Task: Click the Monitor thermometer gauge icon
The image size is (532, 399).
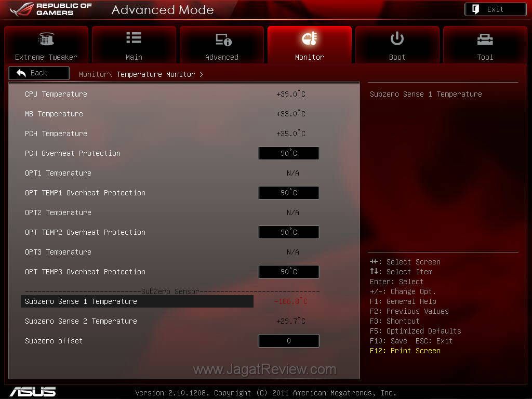Action: pyautogui.click(x=310, y=38)
